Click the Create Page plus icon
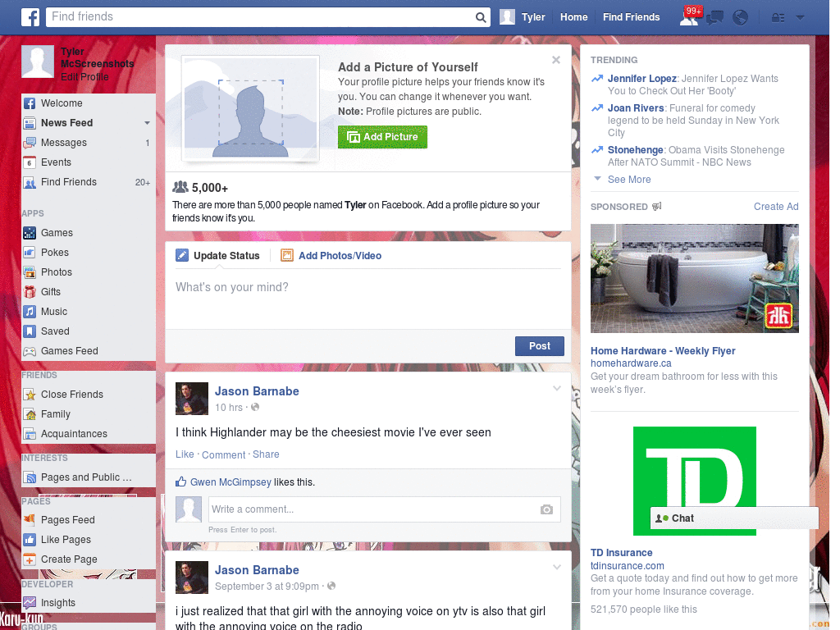840x630 pixels. click(30, 559)
